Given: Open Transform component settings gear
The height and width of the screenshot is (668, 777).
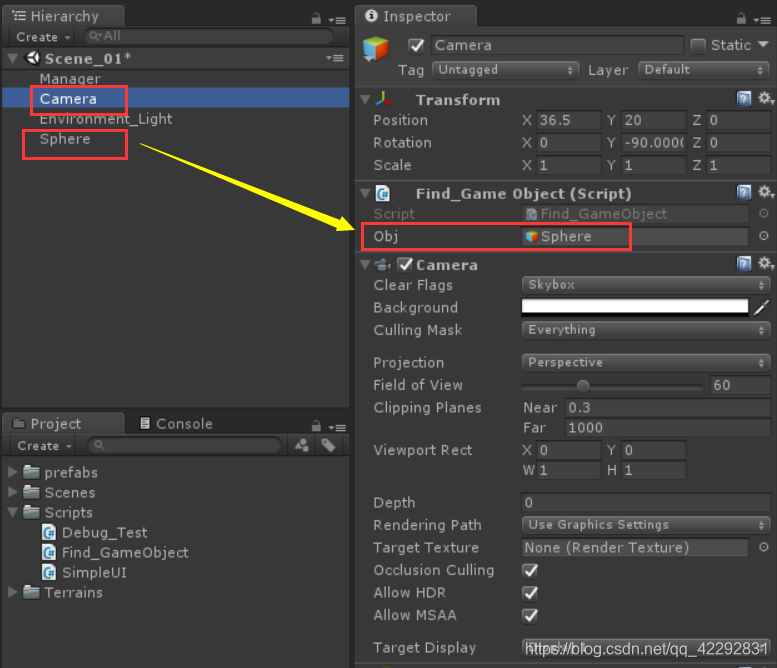Looking at the screenshot, I should pos(766,98).
